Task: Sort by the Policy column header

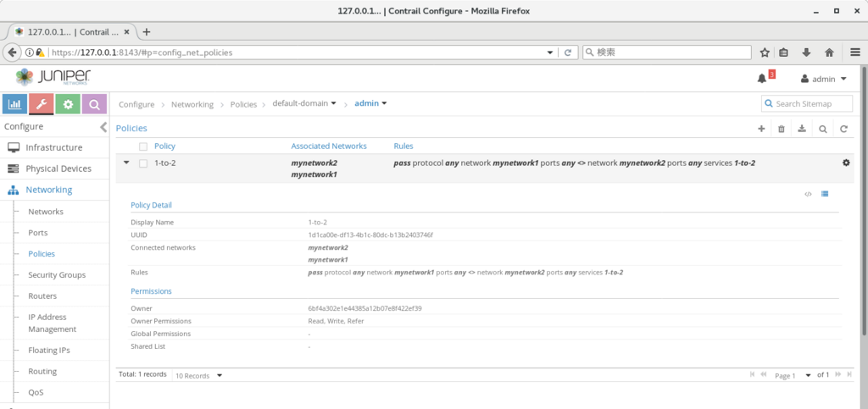Action: (x=164, y=146)
